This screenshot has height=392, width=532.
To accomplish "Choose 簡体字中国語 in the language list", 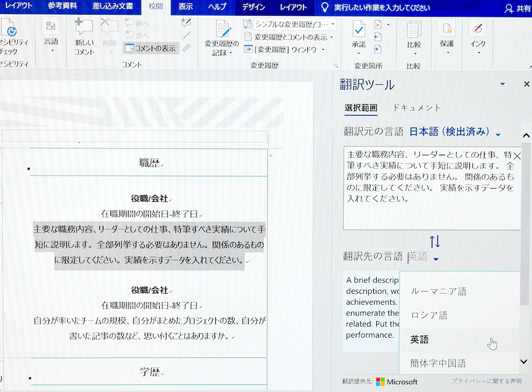I will click(438, 363).
